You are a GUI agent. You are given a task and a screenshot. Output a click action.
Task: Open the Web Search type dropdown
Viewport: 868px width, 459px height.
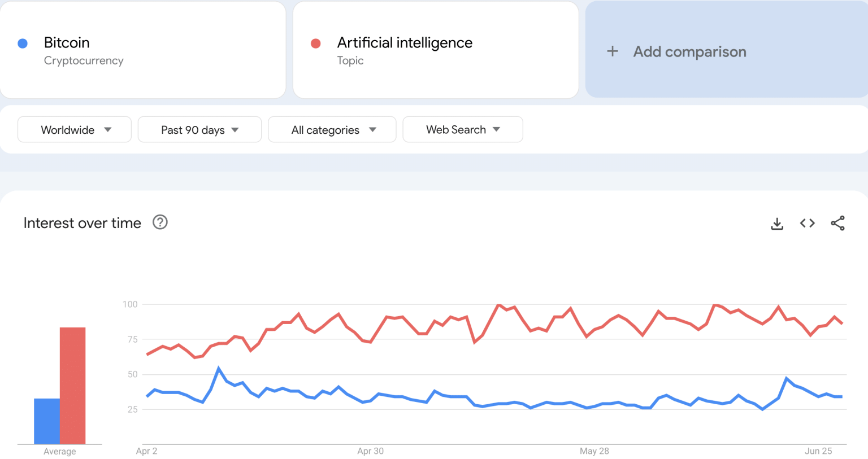point(462,129)
